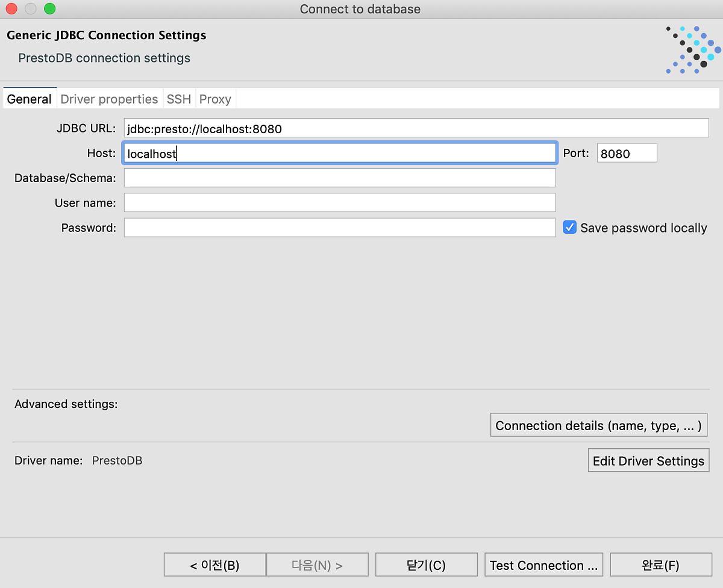The height and width of the screenshot is (588, 723).
Task: Click the Database/Schema input field
Action: tap(339, 178)
